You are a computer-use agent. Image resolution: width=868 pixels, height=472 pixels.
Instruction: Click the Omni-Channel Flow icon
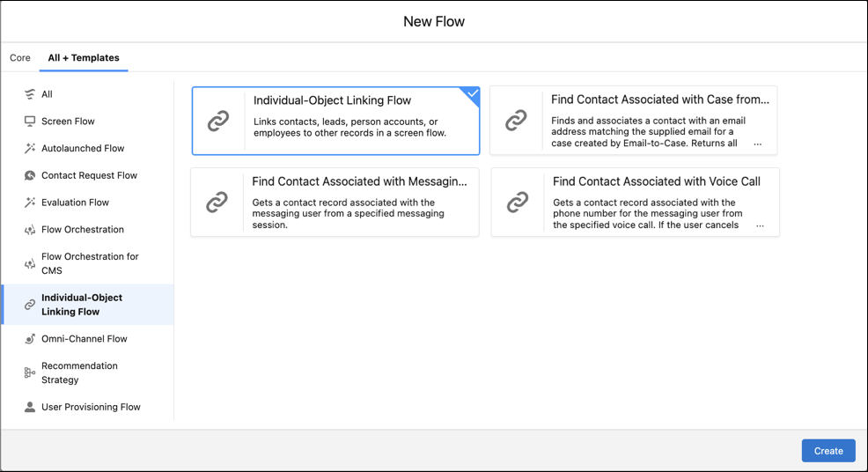(30, 339)
